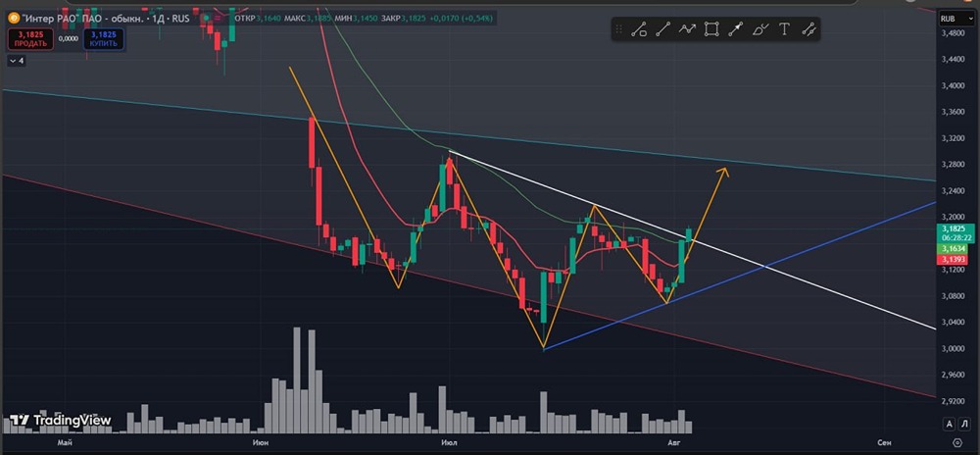The image size is (980, 455).
Task: Click the 3,2800 price scale label
Action: tap(954, 165)
